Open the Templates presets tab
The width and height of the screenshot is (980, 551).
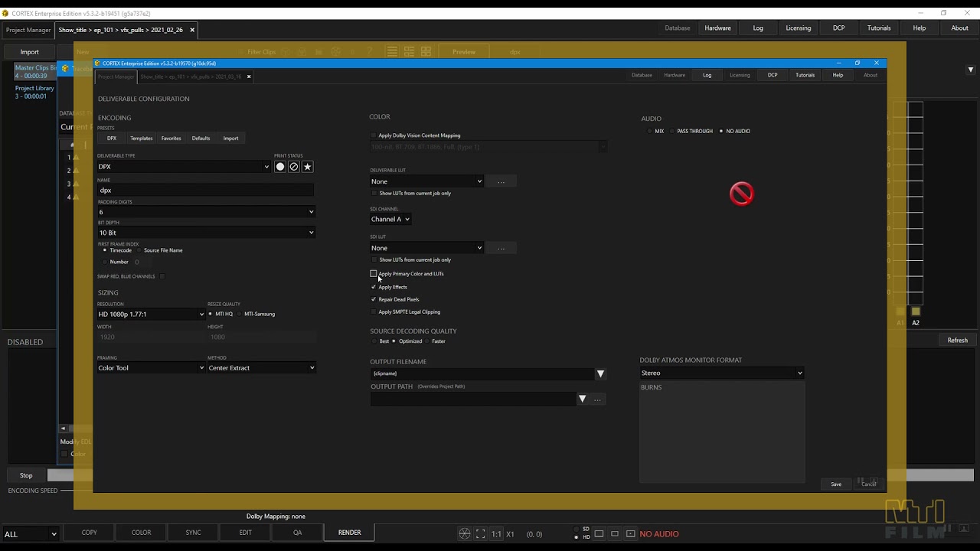click(x=141, y=139)
